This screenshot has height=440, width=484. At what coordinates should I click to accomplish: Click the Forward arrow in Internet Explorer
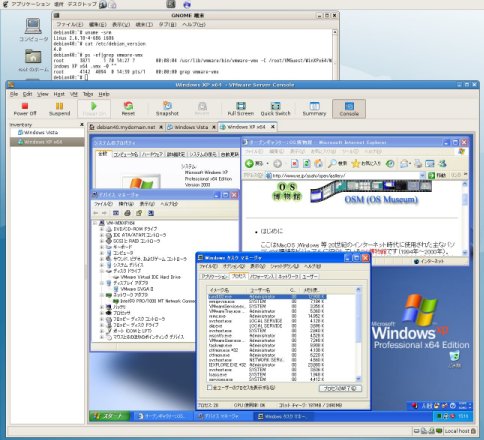(x=277, y=163)
